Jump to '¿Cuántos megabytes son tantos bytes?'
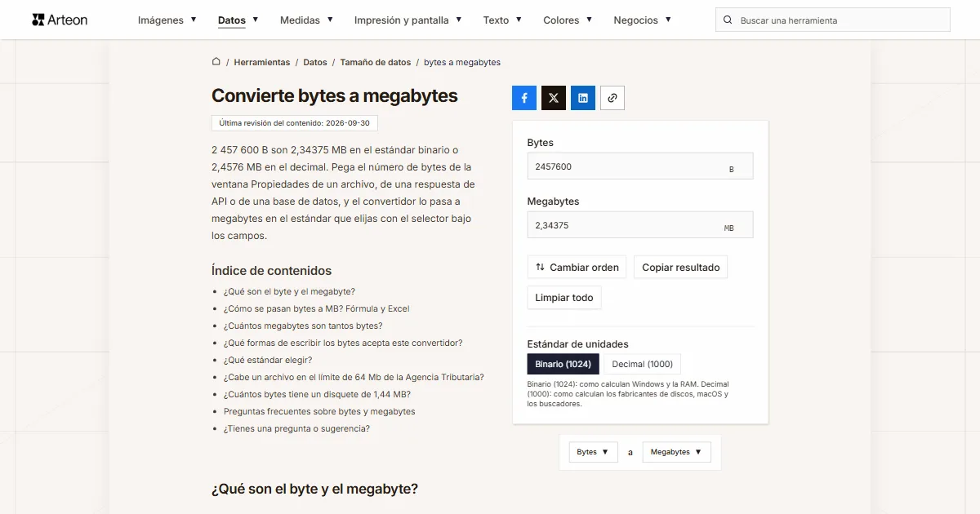The height and width of the screenshot is (514, 980). pos(303,326)
